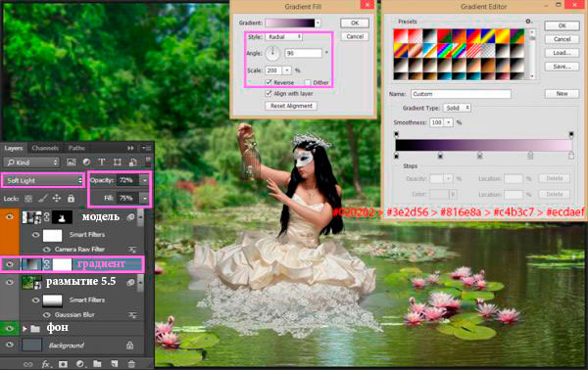
Task: Click the Add layer mask icon
Action: pyautogui.click(x=63, y=364)
